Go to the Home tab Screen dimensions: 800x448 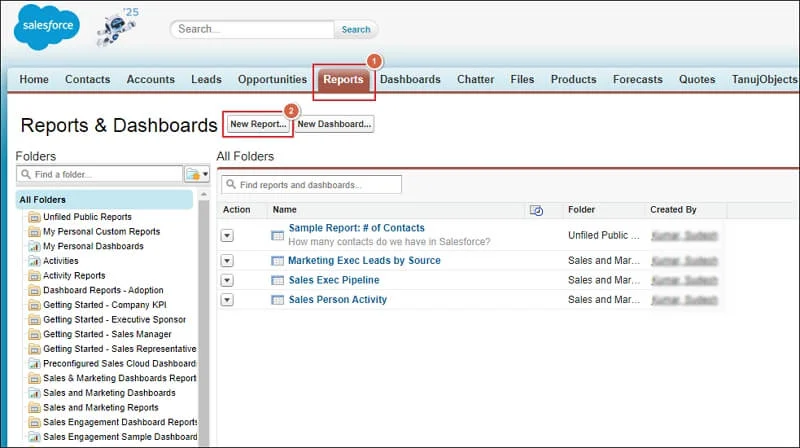tap(34, 80)
